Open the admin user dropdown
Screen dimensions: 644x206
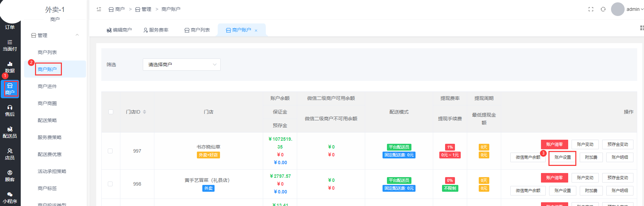635,9
